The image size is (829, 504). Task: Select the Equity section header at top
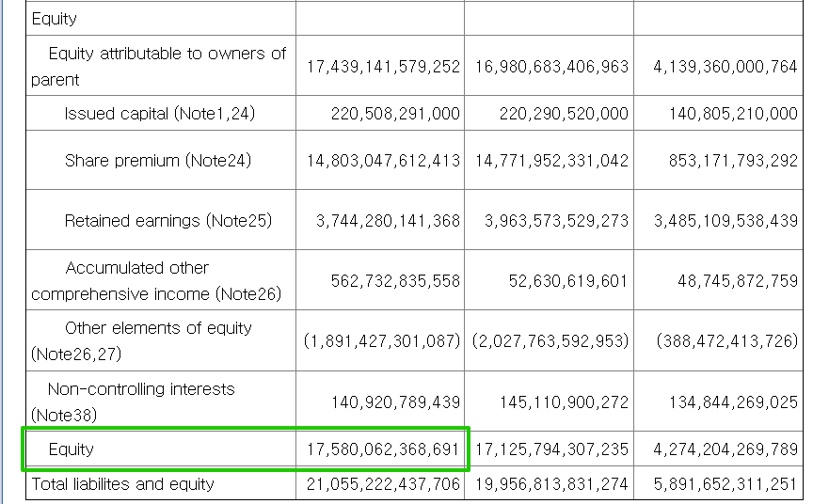(x=55, y=19)
